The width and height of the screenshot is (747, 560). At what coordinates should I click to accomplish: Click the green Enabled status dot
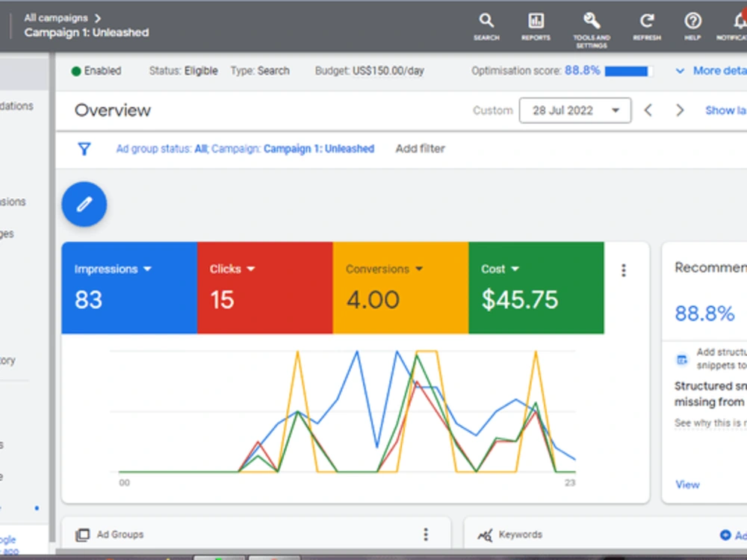coord(75,72)
